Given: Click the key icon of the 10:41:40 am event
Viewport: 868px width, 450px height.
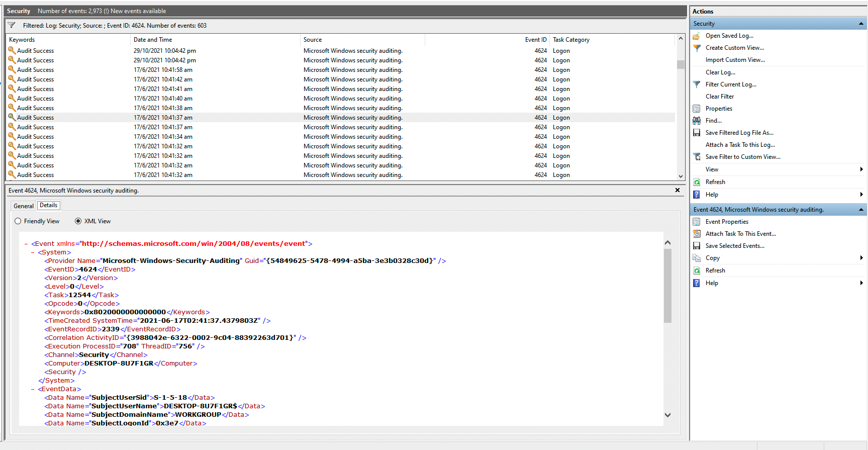Looking at the screenshot, I should pyautogui.click(x=12, y=98).
